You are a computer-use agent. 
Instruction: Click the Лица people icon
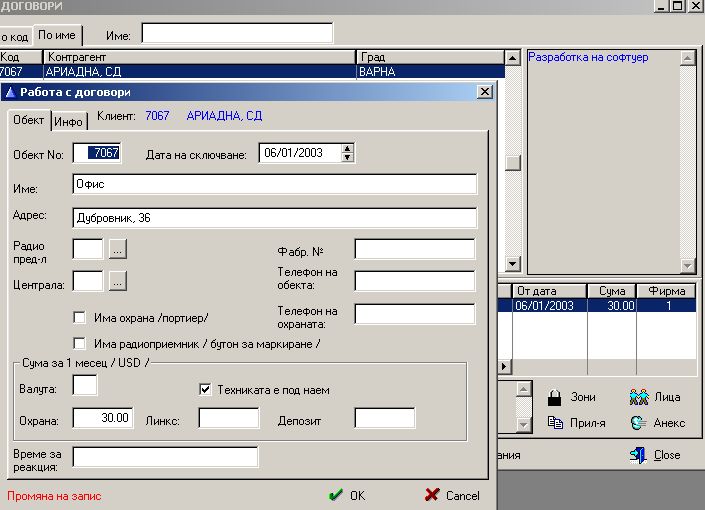click(x=639, y=397)
